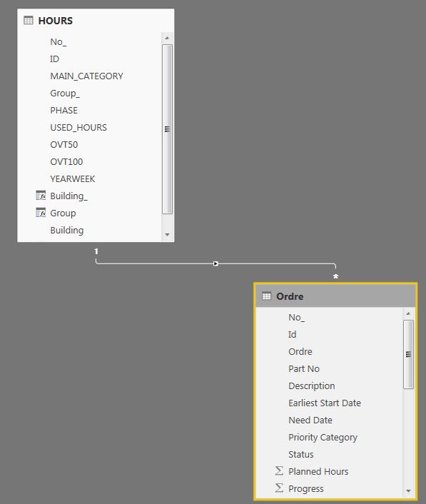
Task: Select Id field in Ordre table
Action: 292,334
